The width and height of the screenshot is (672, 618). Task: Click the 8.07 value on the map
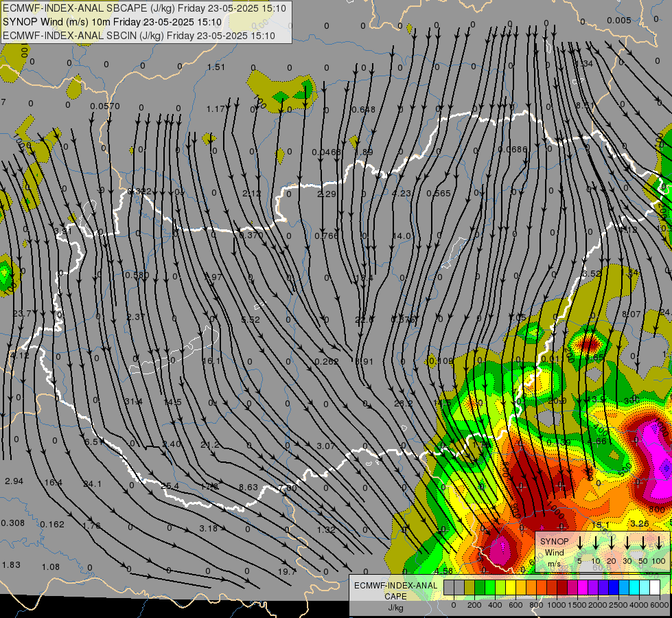pos(632,314)
